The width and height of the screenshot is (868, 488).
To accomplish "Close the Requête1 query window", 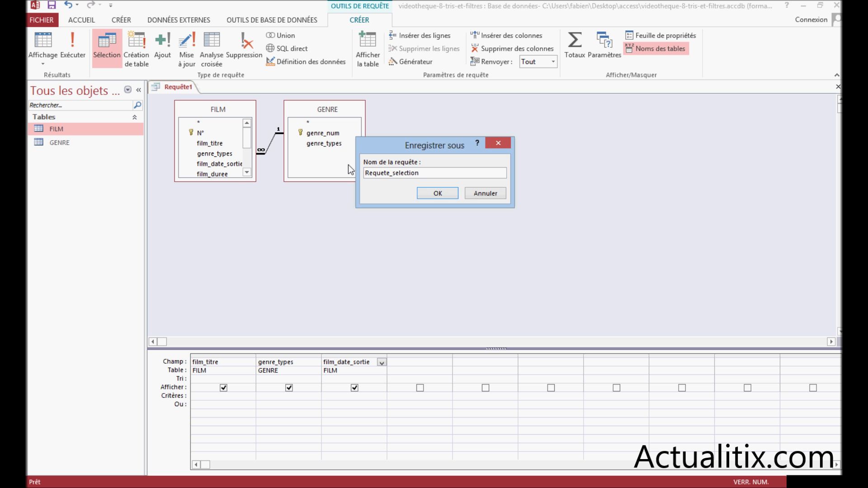I will [838, 86].
